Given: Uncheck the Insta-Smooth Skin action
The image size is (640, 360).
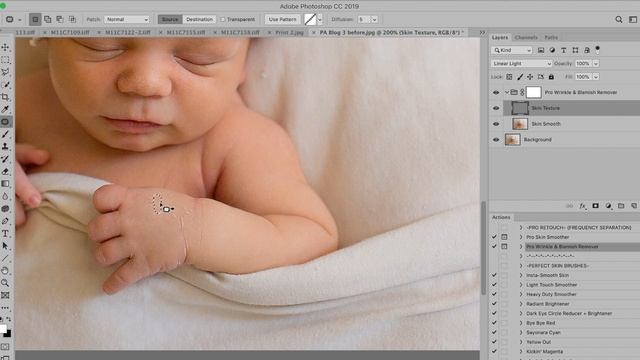Looking at the screenshot, I should pyautogui.click(x=494, y=275).
